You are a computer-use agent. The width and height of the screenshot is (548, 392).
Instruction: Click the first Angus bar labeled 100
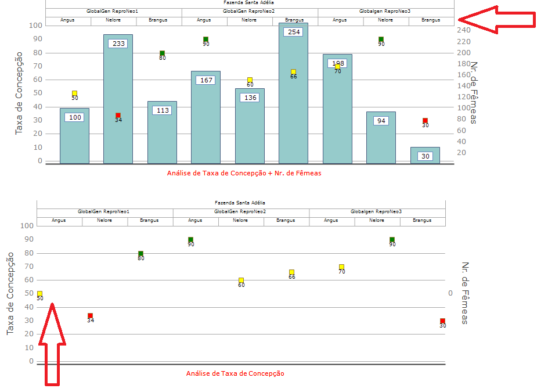pyautogui.click(x=74, y=136)
